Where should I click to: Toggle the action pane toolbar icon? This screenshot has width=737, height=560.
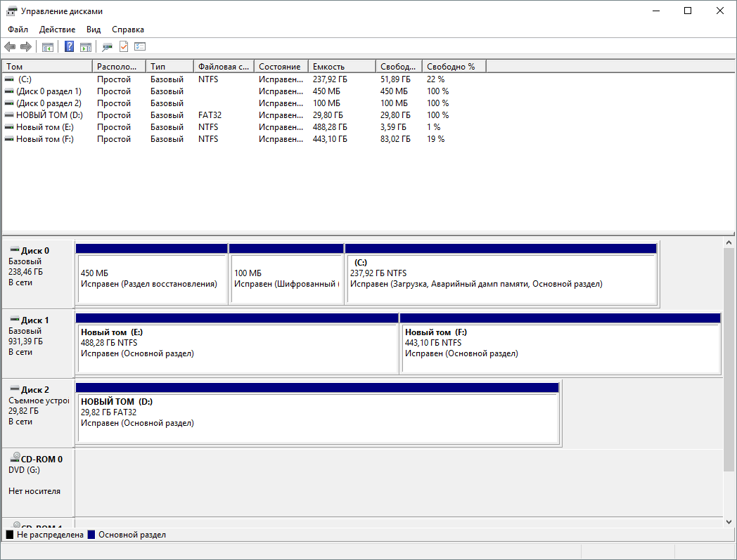[x=85, y=47]
